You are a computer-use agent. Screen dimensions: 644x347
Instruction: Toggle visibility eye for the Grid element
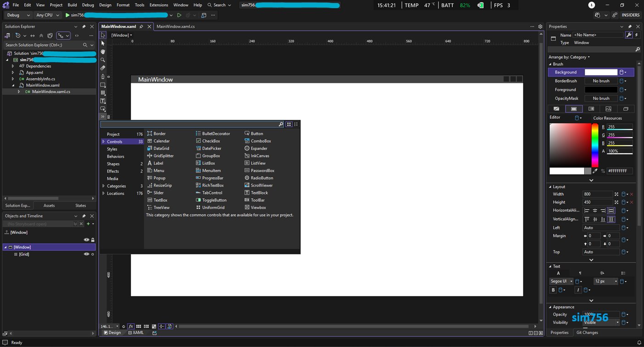[86, 254]
